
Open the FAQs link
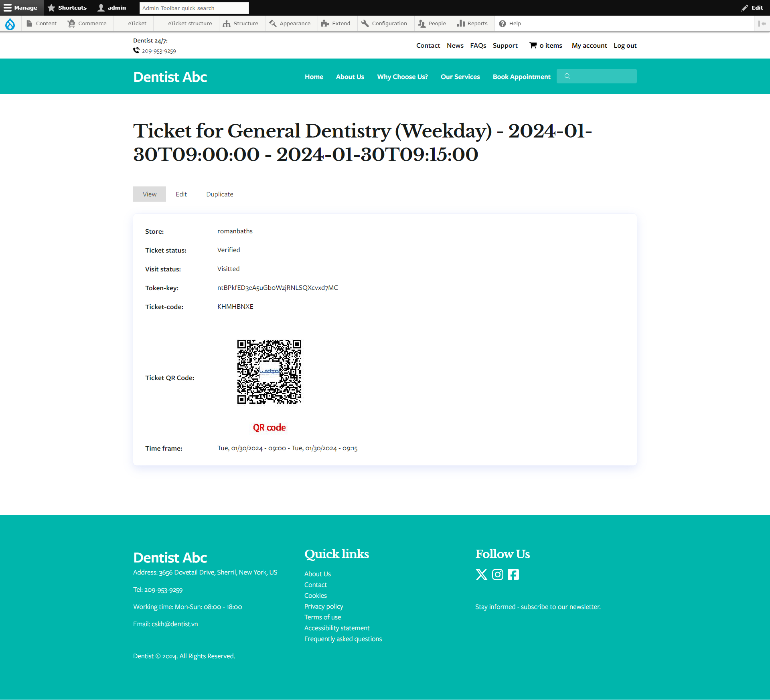pyautogui.click(x=478, y=45)
